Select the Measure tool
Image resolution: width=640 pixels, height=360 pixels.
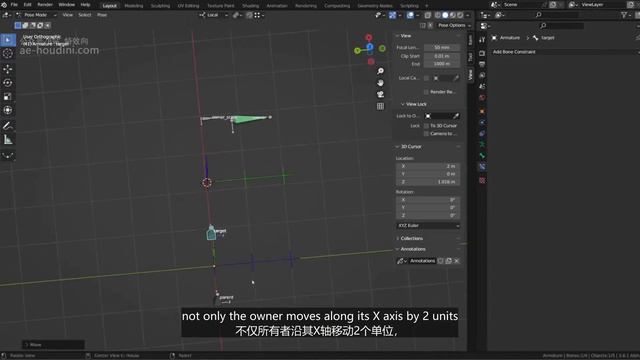[8, 140]
